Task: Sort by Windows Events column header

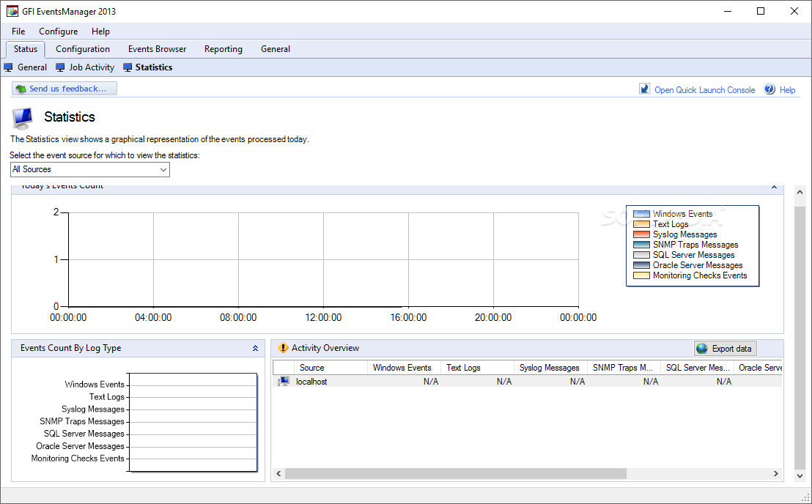Action: click(x=404, y=368)
